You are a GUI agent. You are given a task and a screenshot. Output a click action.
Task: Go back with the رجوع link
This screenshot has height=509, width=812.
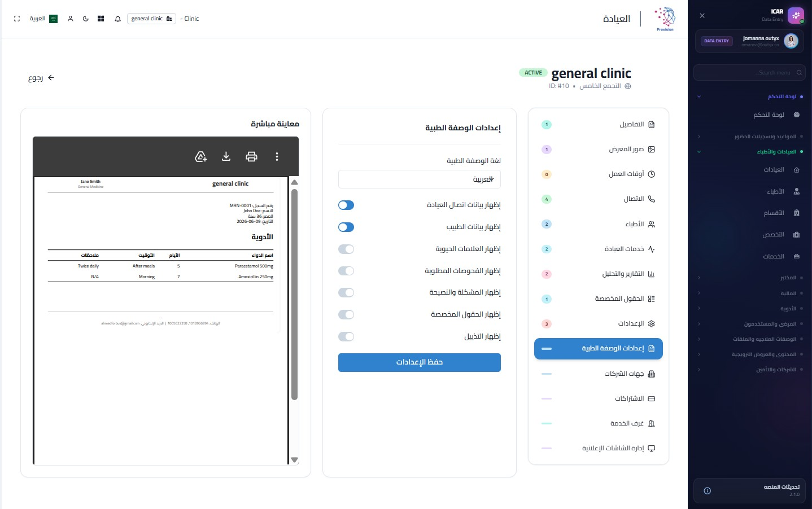coord(41,78)
